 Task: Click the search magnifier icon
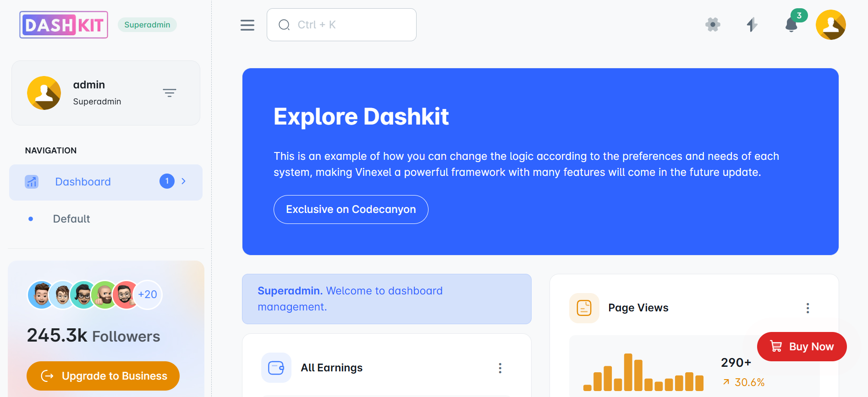[x=284, y=25]
